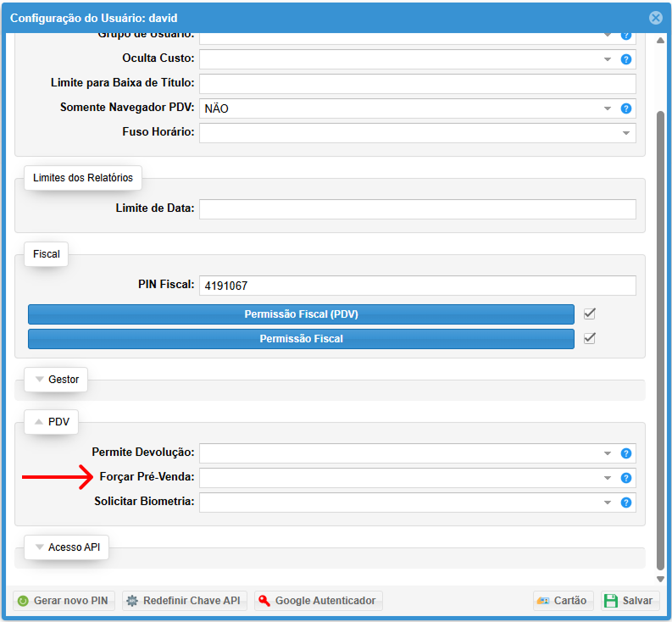Viewport: 672px width, 622px height.
Task: Click the scrollbar down arrow
Action: click(x=660, y=580)
